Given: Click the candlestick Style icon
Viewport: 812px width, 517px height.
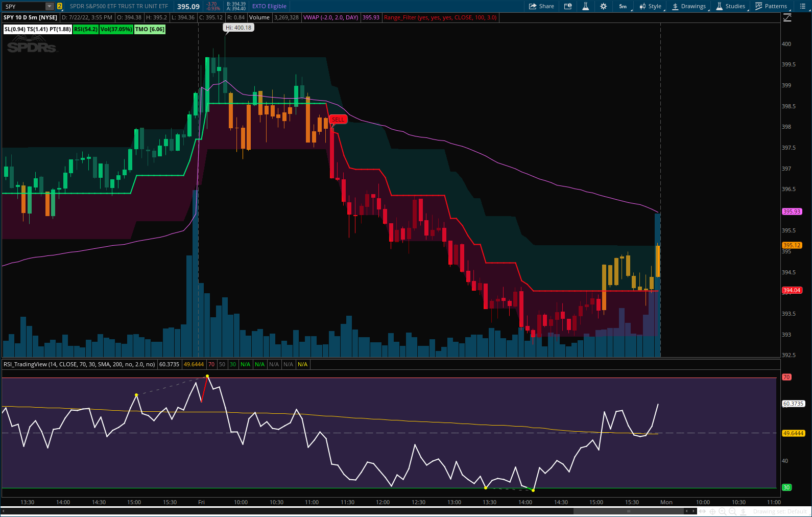Looking at the screenshot, I should pos(642,6).
